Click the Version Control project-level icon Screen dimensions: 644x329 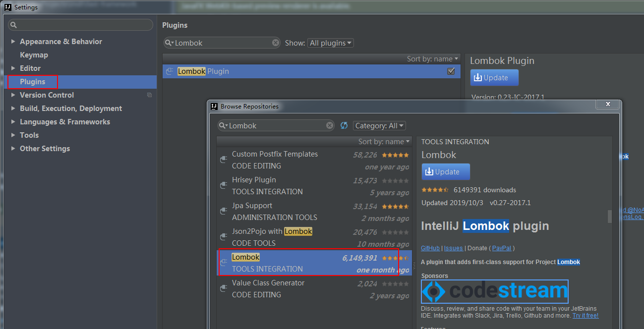(149, 95)
